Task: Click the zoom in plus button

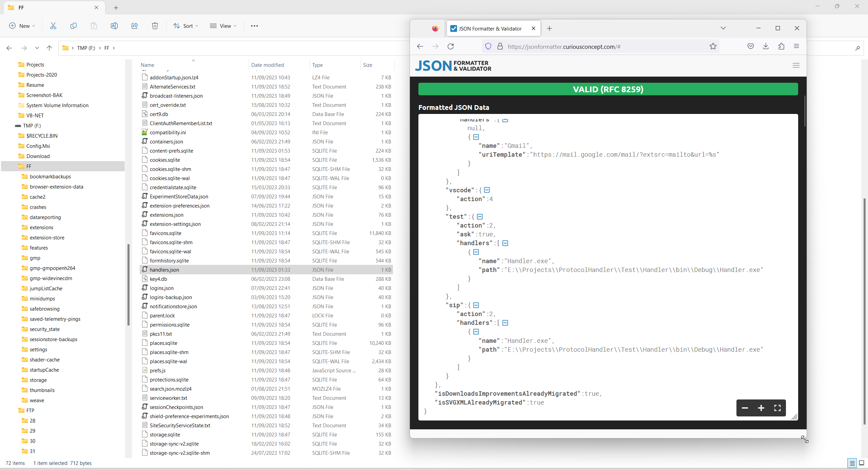Action: tap(761, 408)
